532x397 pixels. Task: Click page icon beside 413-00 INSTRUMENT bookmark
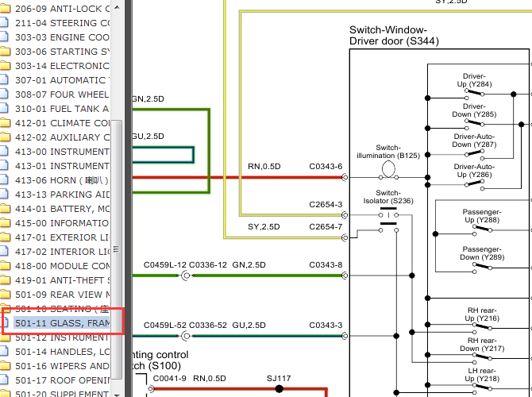[x=4, y=152]
